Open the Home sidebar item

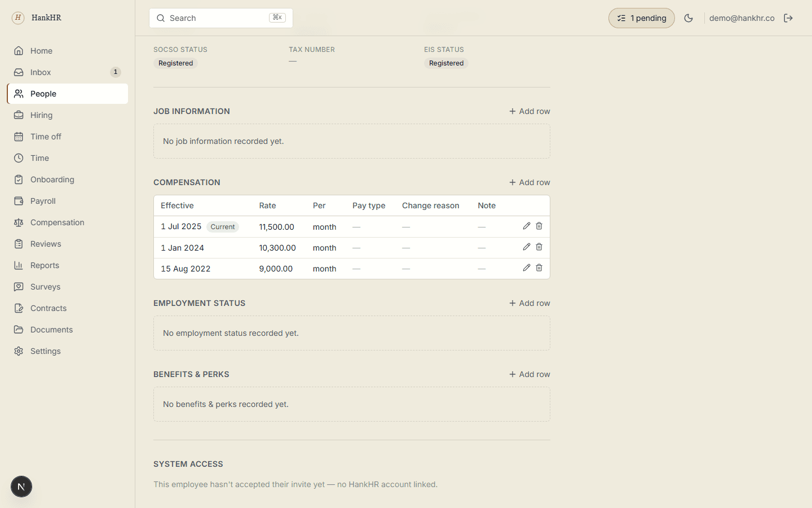click(68, 51)
